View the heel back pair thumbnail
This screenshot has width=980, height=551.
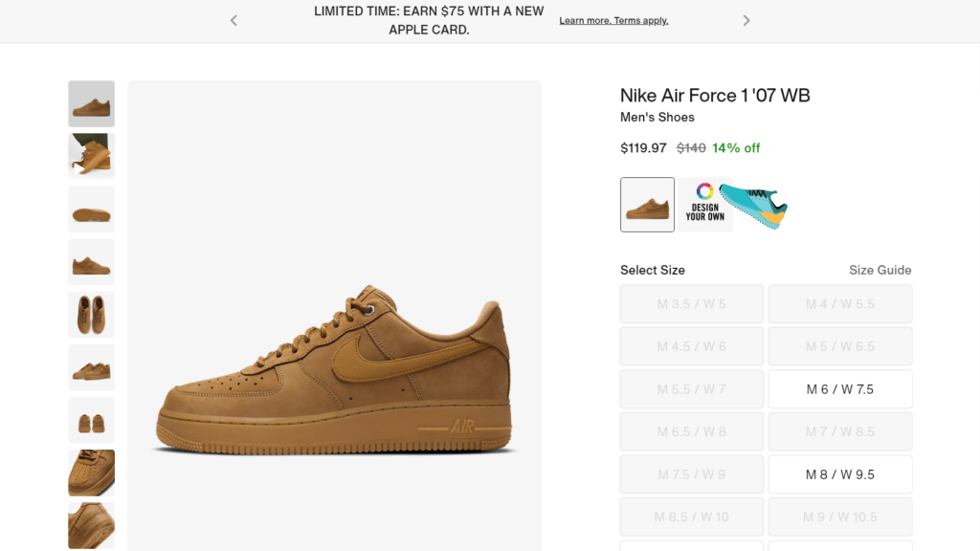pyautogui.click(x=91, y=421)
